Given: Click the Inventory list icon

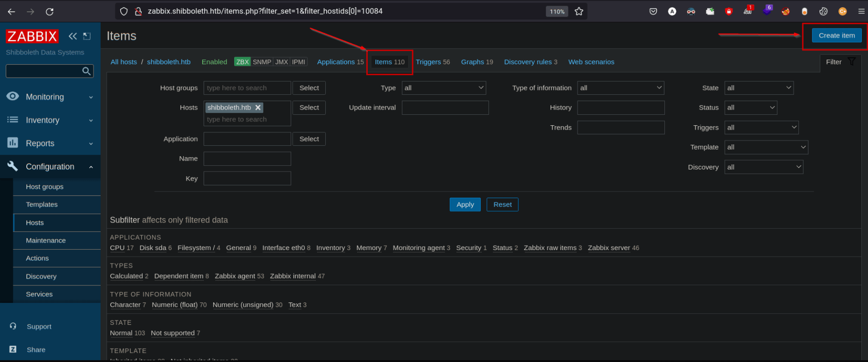Looking at the screenshot, I should (x=13, y=120).
